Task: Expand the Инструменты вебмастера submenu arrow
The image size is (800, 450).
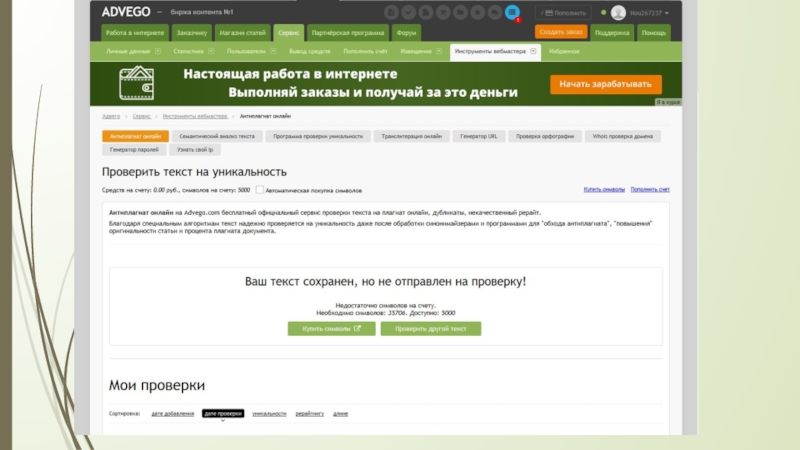Action: coord(533,51)
